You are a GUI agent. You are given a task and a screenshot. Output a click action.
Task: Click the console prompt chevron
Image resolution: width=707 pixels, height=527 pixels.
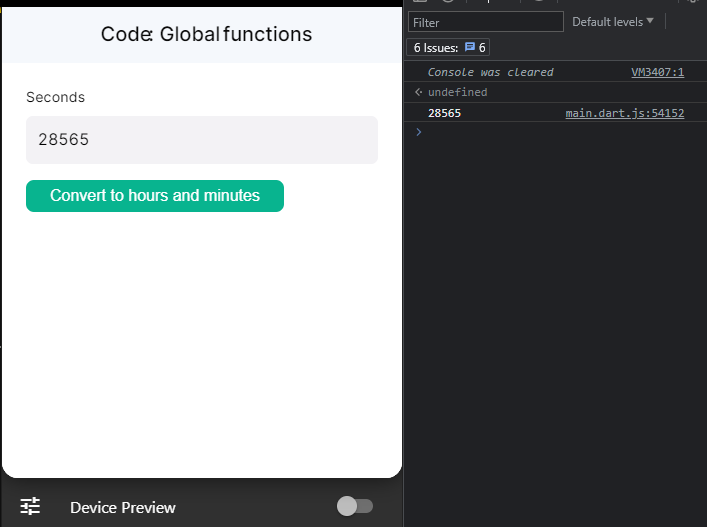pos(419,132)
